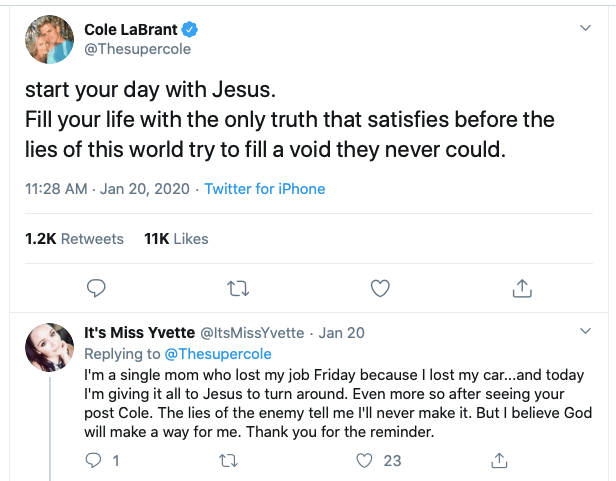The height and width of the screenshot is (481, 616).
Task: View the 1.2K Retweets list
Action: pyautogui.click(x=74, y=239)
